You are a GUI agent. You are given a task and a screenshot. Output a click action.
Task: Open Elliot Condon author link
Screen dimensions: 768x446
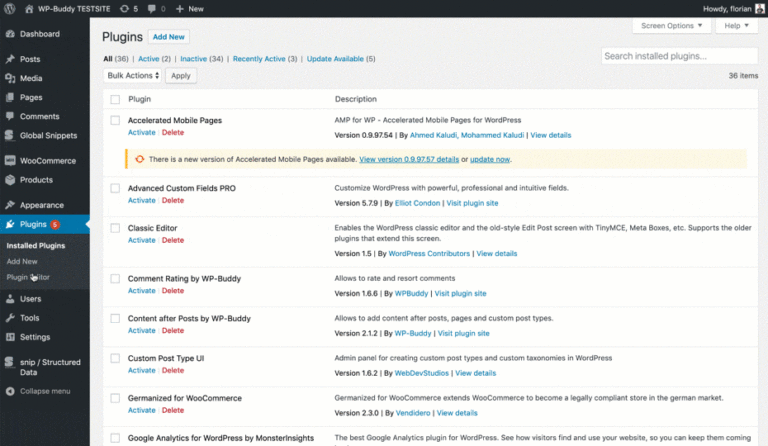pos(417,203)
